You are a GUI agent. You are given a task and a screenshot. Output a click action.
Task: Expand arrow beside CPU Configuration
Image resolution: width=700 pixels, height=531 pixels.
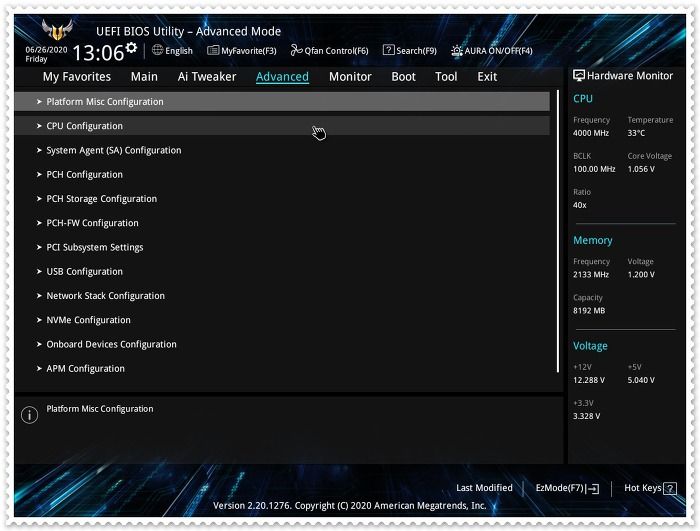pos(39,126)
